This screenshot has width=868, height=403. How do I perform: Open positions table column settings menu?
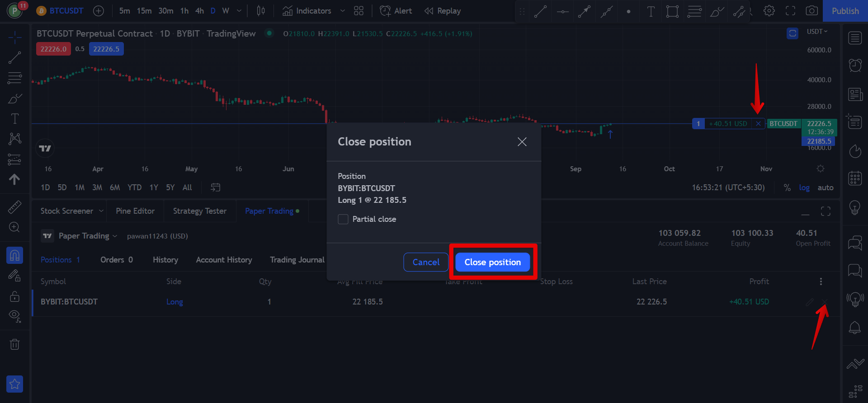click(821, 281)
